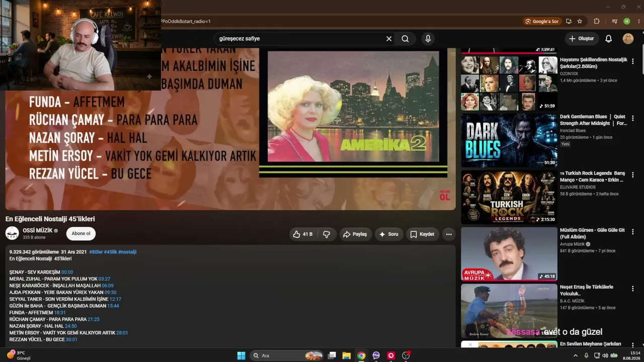Show hidden system tray icons
This screenshot has height=362, width=644.
576,355
